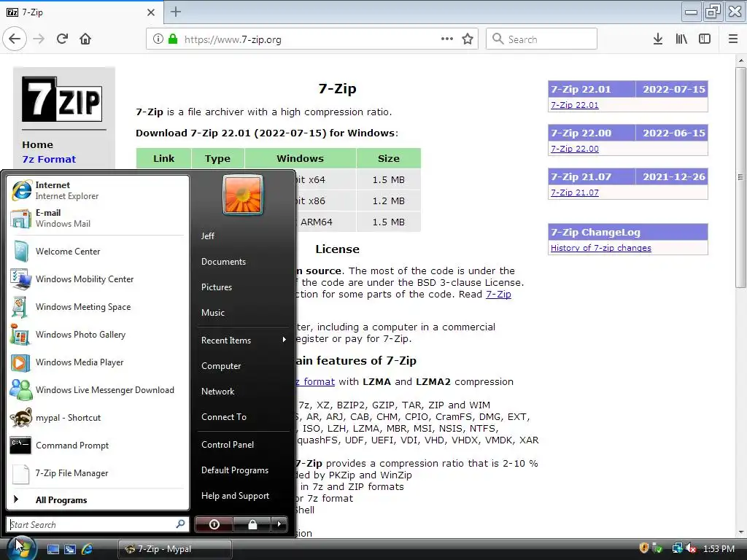The height and width of the screenshot is (560, 747).
Task: Open the 7-Zip 22.00 news link
Action: 575,149
